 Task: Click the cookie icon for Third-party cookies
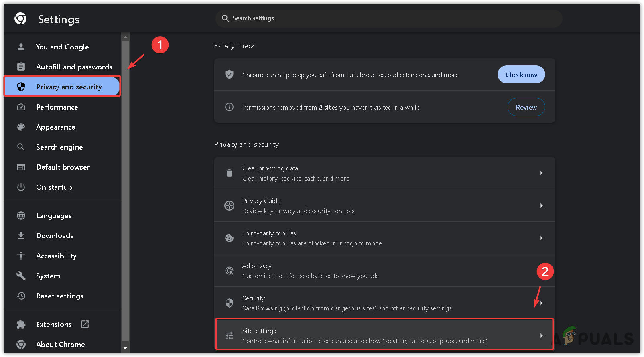(229, 238)
